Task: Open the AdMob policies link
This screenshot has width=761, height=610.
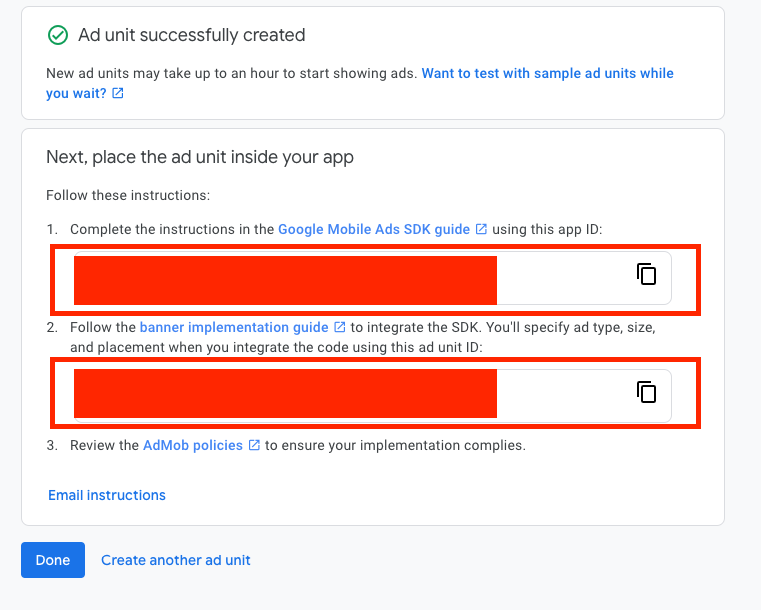Action: click(201, 445)
